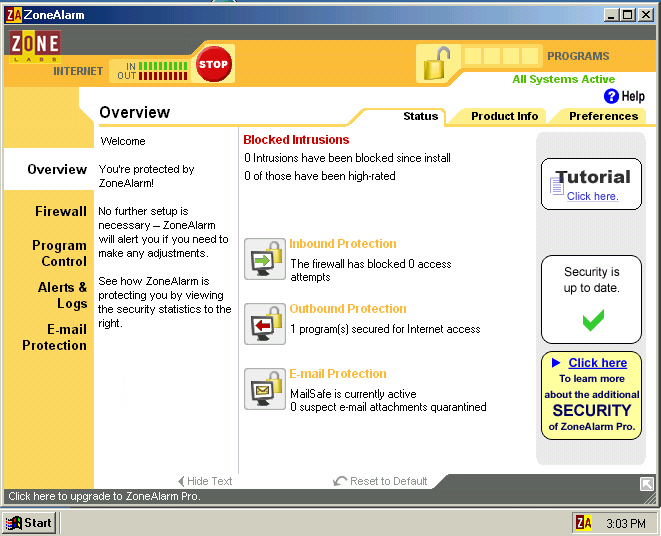Viewport: 661px width, 536px height.
Task: Click the ZA title bar icon
Action: coord(13,15)
